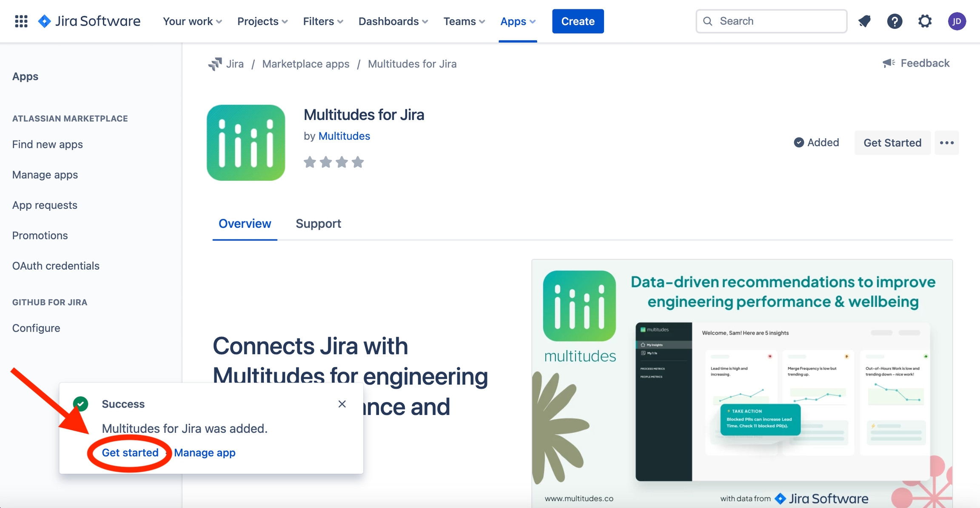The height and width of the screenshot is (508, 980).
Task: Expand the Teams dropdown
Action: pos(464,21)
